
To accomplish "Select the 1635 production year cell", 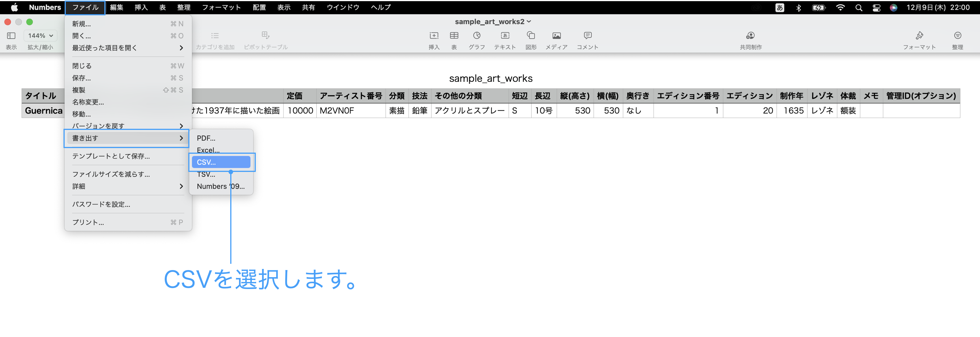I will click(x=792, y=111).
